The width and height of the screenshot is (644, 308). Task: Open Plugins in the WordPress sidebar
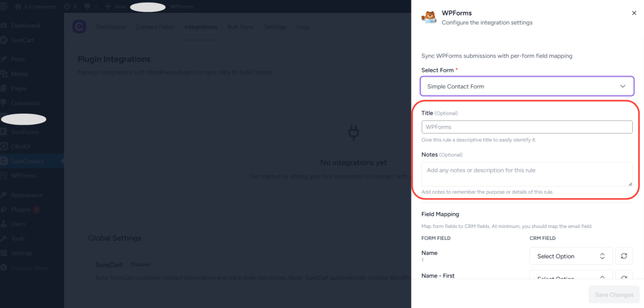coord(21,209)
